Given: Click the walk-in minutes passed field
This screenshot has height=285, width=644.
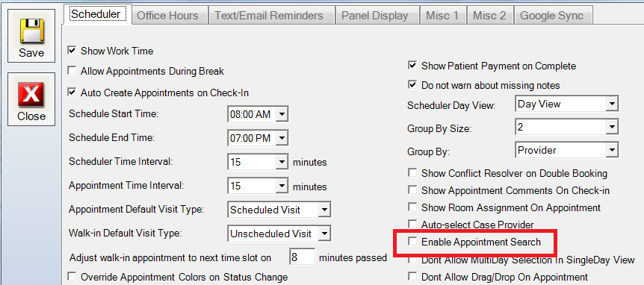Looking at the screenshot, I should 302,257.
